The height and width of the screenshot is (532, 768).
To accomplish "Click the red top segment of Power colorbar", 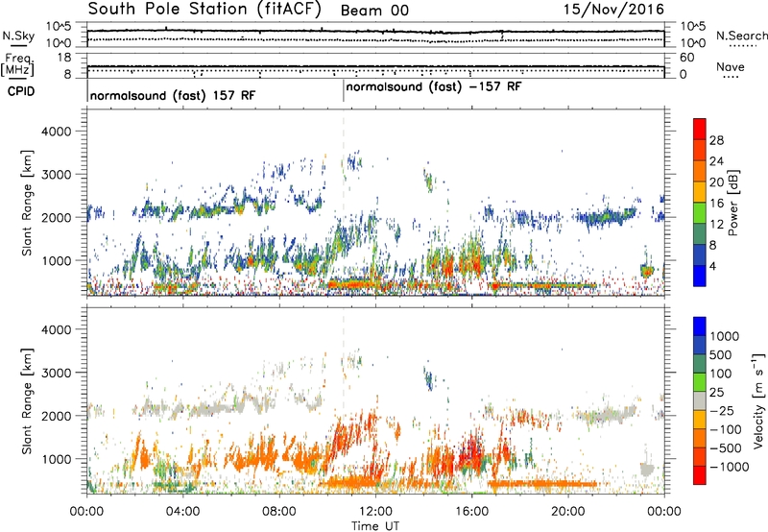I will [x=700, y=129].
